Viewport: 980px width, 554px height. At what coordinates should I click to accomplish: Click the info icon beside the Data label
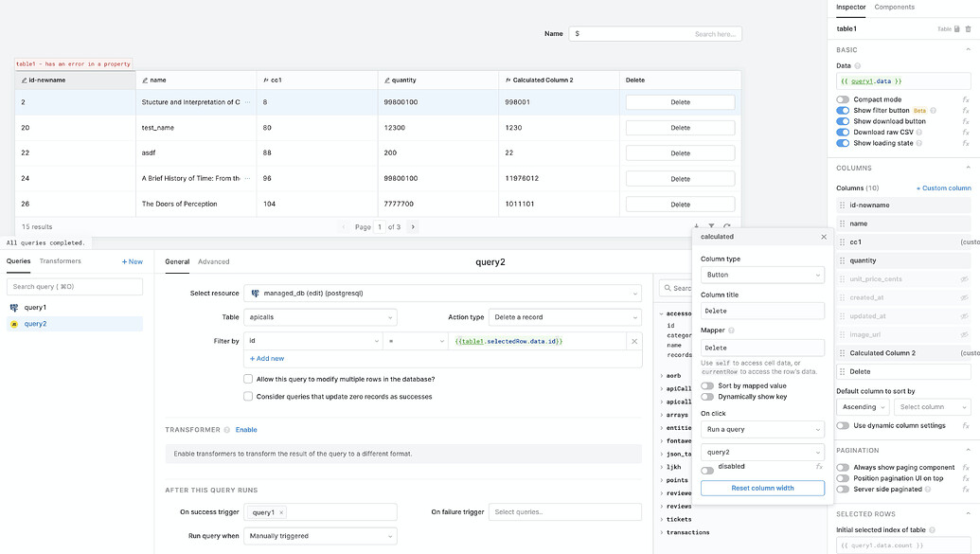pyautogui.click(x=857, y=65)
